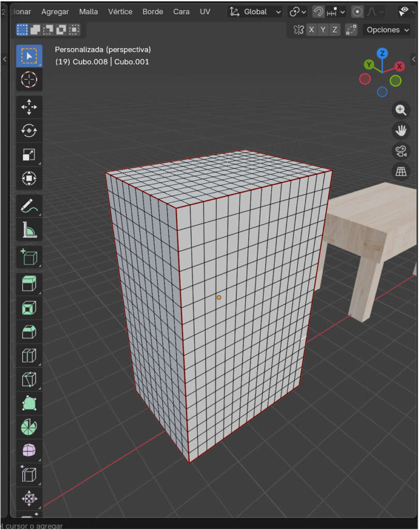Image resolution: width=420 pixels, height=530 pixels.
Task: Toggle proportional editing button
Action: click(357, 11)
